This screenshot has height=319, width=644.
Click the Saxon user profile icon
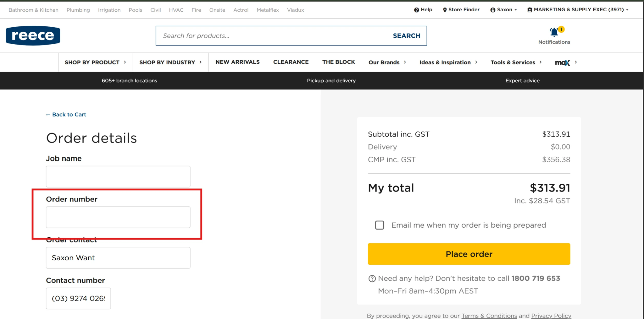click(x=493, y=10)
